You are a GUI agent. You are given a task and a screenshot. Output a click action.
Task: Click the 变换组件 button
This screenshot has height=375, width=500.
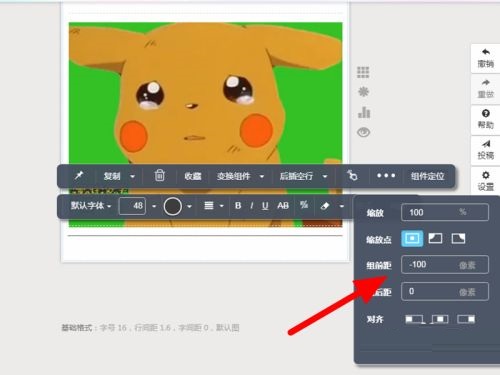point(234,176)
